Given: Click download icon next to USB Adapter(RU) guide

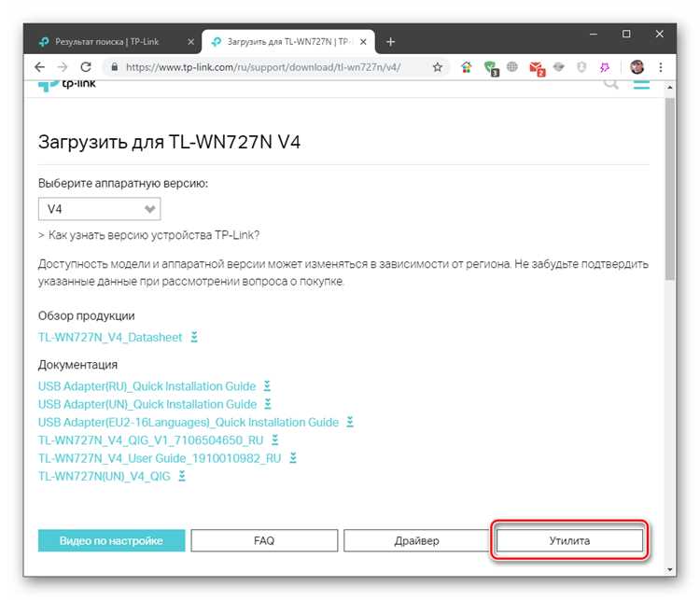Looking at the screenshot, I should [x=267, y=385].
